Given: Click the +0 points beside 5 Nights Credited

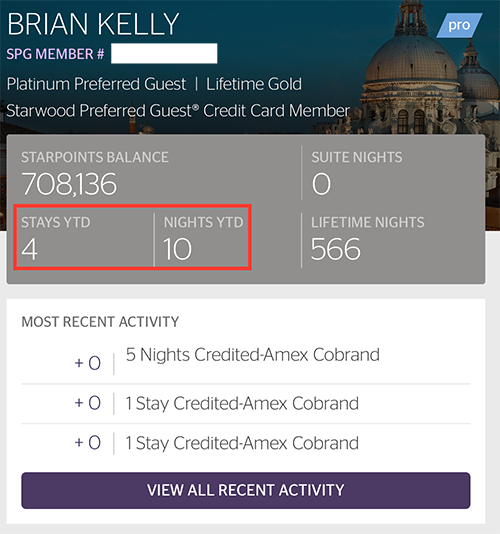Looking at the screenshot, I should click(x=88, y=363).
